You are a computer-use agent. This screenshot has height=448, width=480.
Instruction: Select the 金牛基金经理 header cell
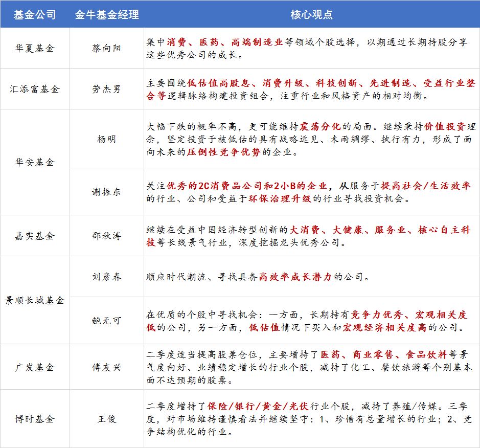[x=107, y=14]
